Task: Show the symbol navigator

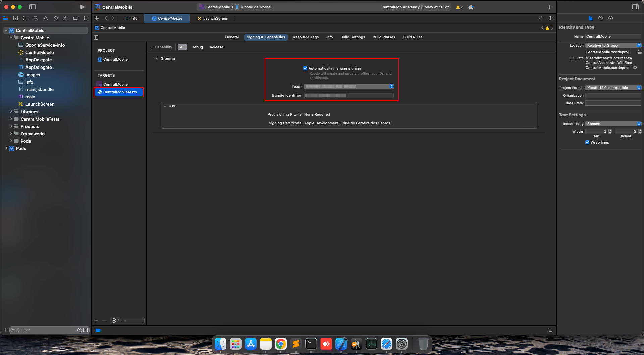Action: [x=25, y=18]
